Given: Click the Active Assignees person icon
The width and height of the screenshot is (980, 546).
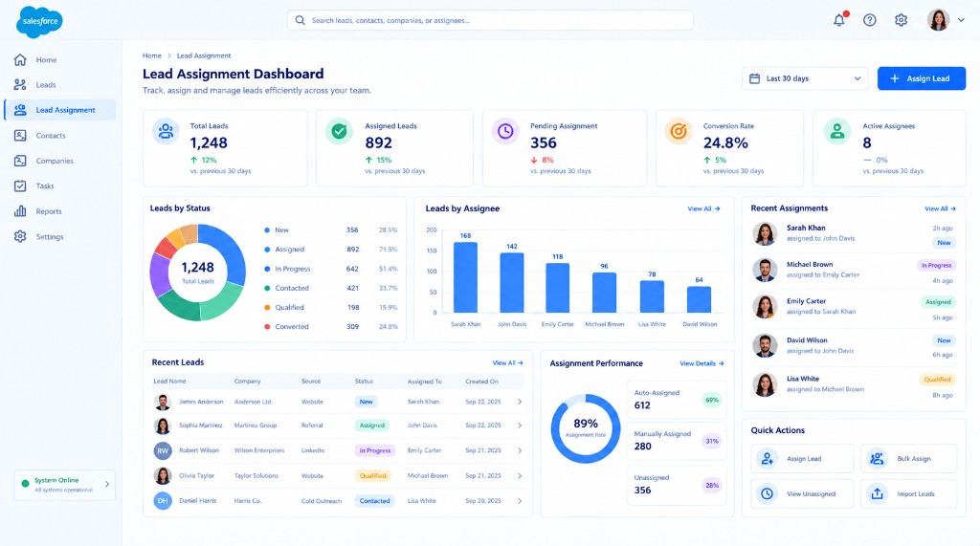Looking at the screenshot, I should pyautogui.click(x=836, y=131).
